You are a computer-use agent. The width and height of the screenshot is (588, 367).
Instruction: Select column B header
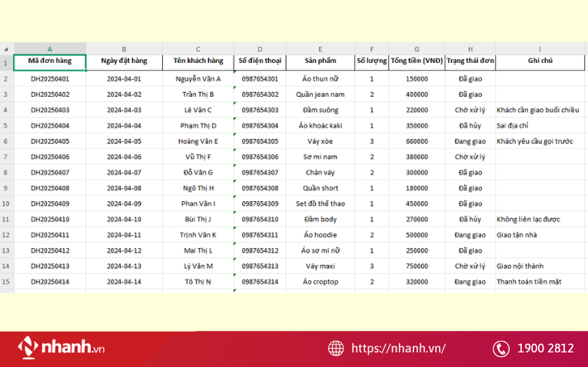coord(124,49)
